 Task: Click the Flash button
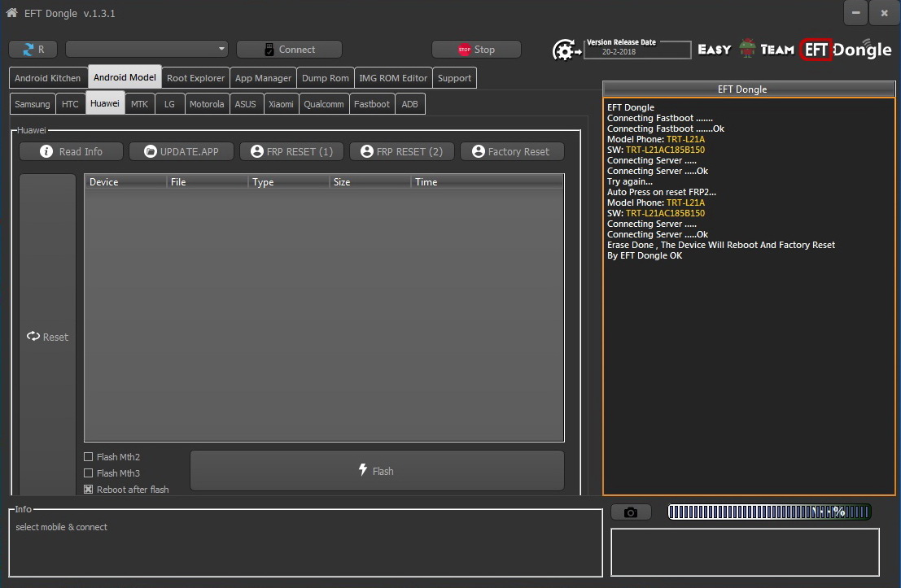coord(377,471)
